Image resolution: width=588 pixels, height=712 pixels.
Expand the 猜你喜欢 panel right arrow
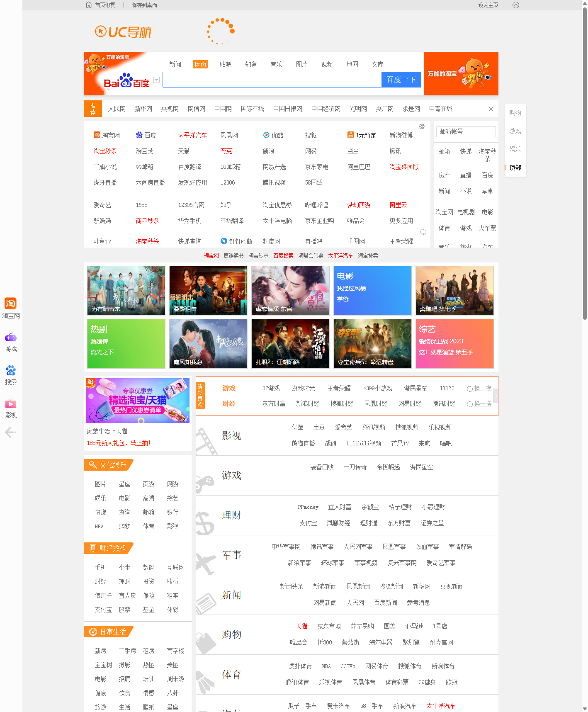pos(495,396)
